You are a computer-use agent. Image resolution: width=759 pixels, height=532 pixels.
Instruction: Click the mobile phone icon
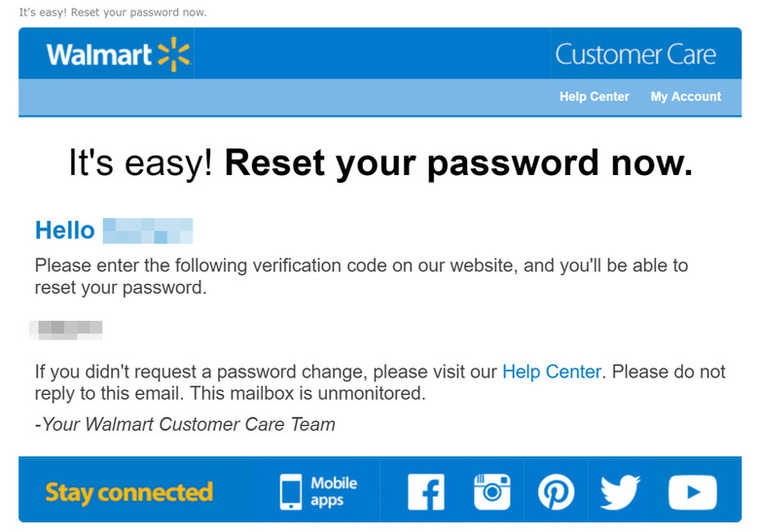290,492
